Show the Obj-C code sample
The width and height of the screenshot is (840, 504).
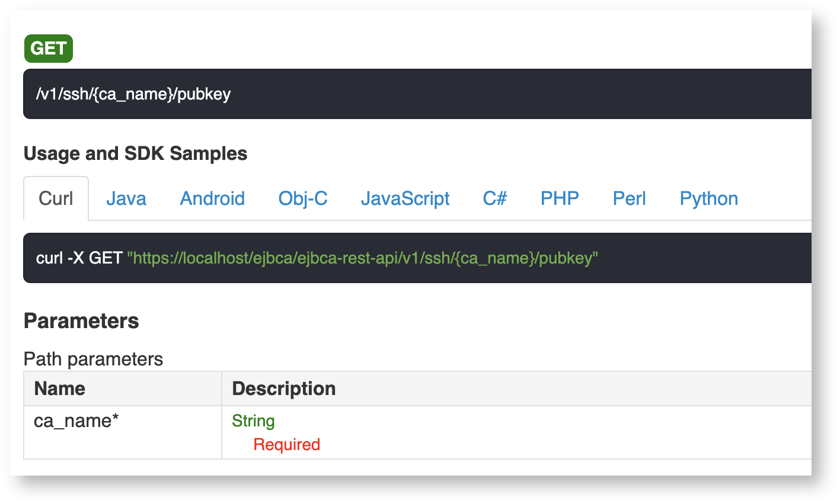tap(303, 198)
